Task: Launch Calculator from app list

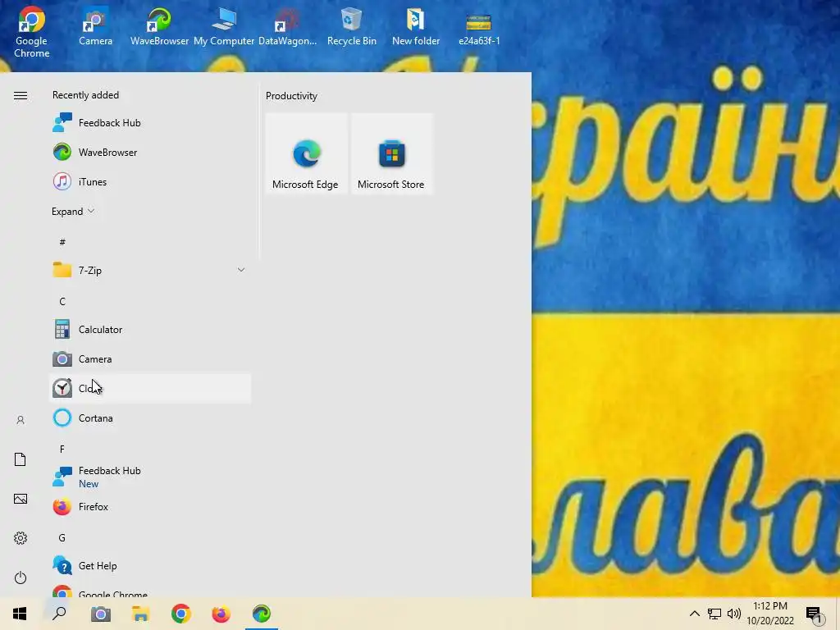Action: tap(150, 330)
